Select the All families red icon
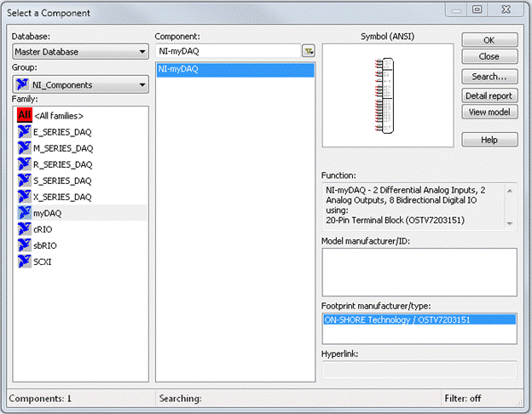This screenshot has width=532, height=414. click(x=24, y=115)
